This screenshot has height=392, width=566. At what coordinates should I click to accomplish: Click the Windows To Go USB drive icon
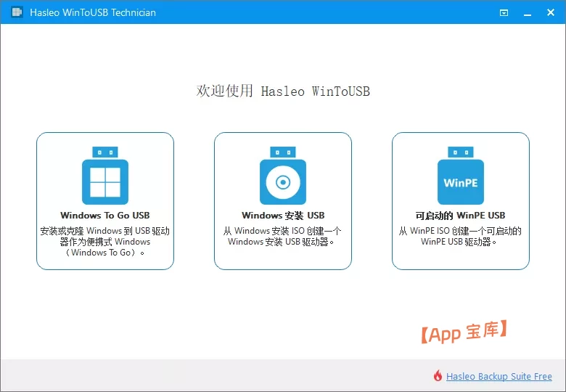click(x=105, y=180)
